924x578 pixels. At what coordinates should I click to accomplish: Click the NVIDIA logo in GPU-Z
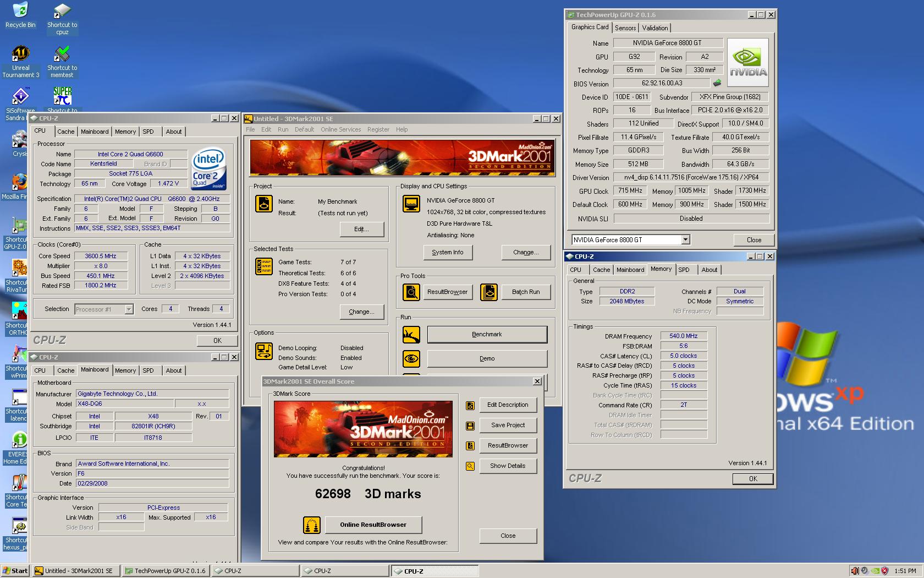pos(748,62)
